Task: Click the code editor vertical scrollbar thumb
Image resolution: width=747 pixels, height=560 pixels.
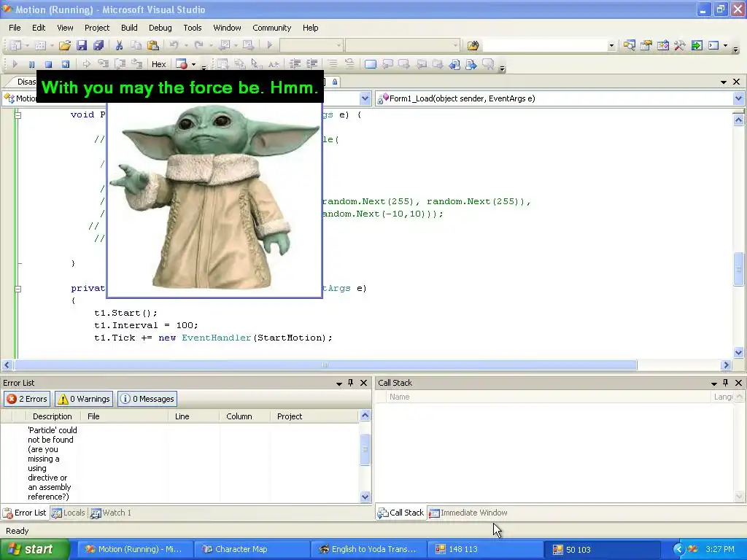Action: tap(738, 269)
